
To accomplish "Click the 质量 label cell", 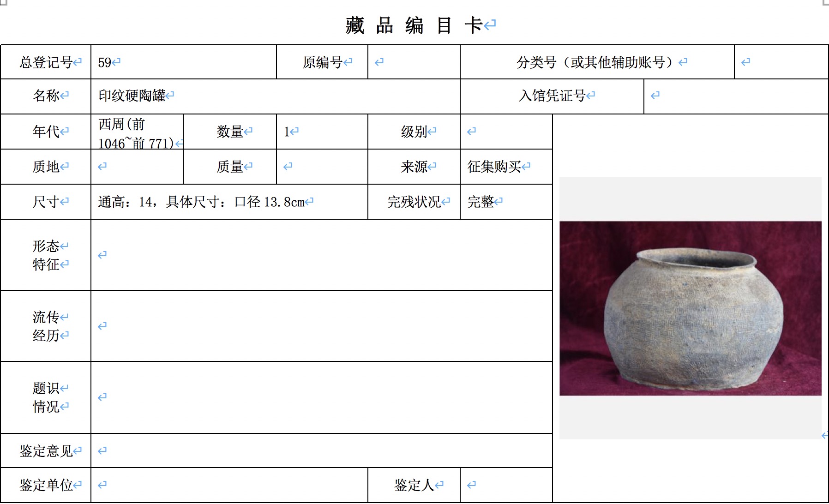I will tap(230, 167).
